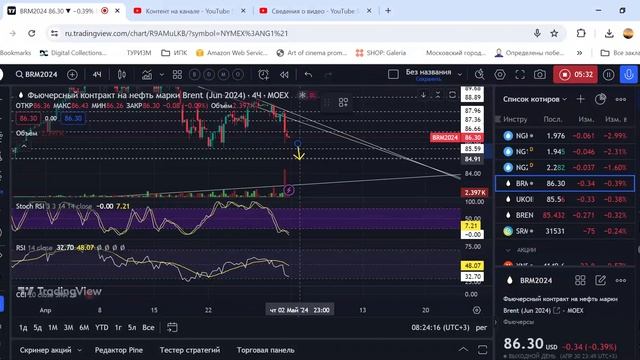This screenshot has height=360, width=640.
Task: Stop the screen recording at 05:32
Action: point(575,75)
